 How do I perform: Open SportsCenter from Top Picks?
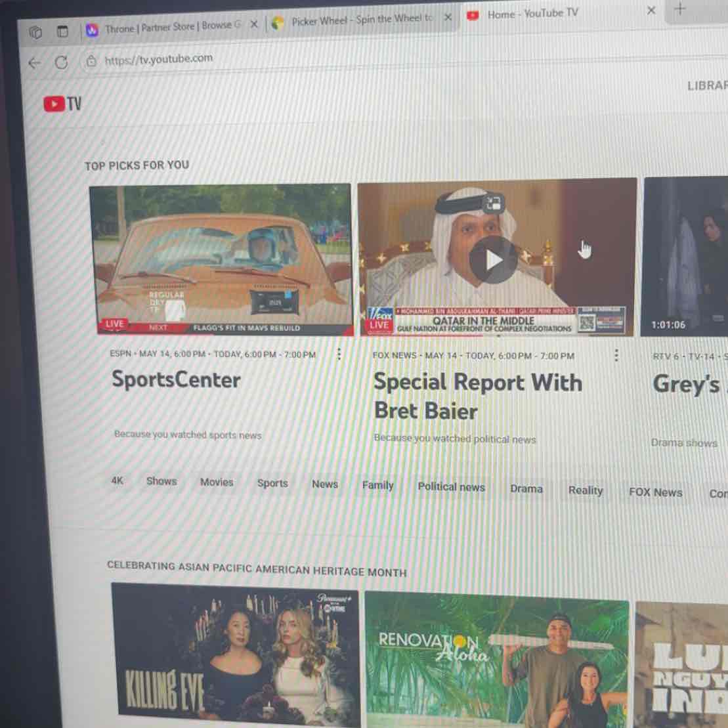[x=221, y=259]
